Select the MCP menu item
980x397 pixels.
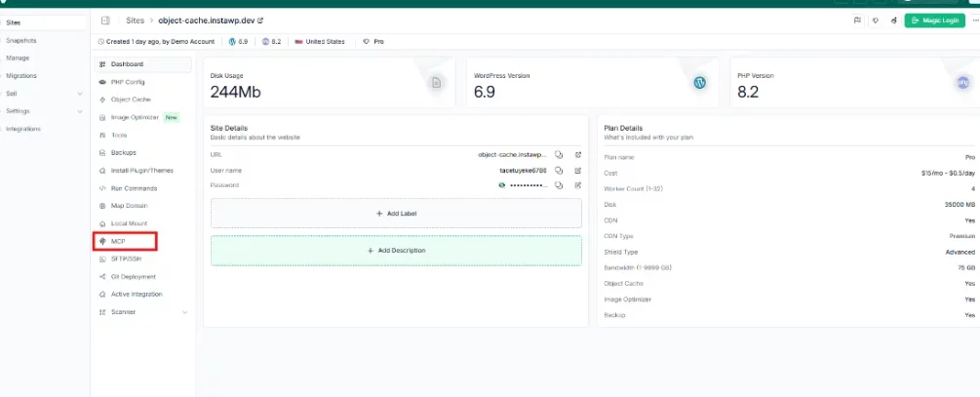(125, 241)
